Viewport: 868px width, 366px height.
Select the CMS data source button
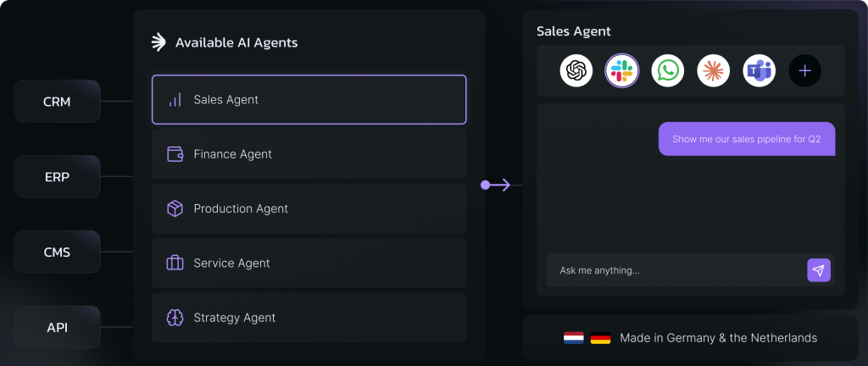tap(57, 252)
